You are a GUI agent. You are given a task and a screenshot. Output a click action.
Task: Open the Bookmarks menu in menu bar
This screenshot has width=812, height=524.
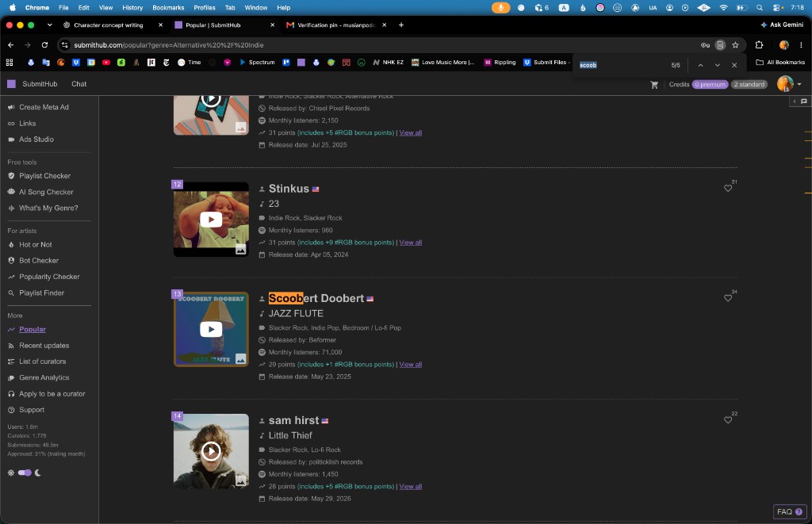coord(168,8)
